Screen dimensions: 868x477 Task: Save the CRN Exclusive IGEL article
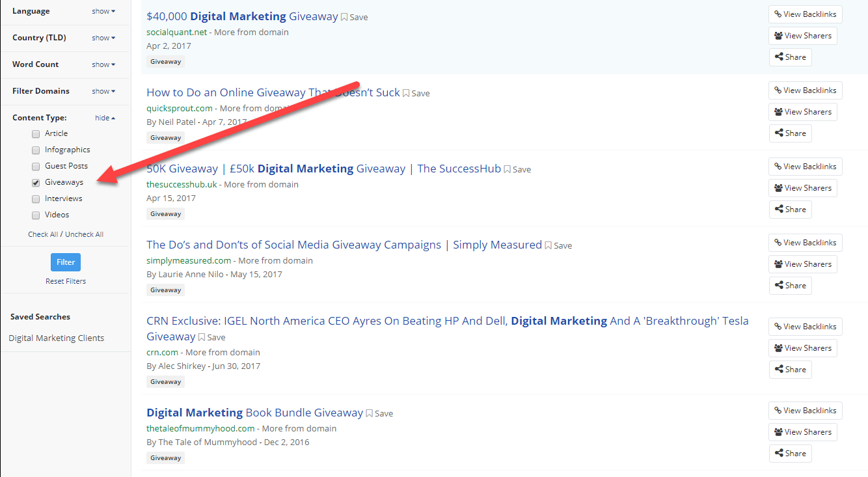point(212,337)
